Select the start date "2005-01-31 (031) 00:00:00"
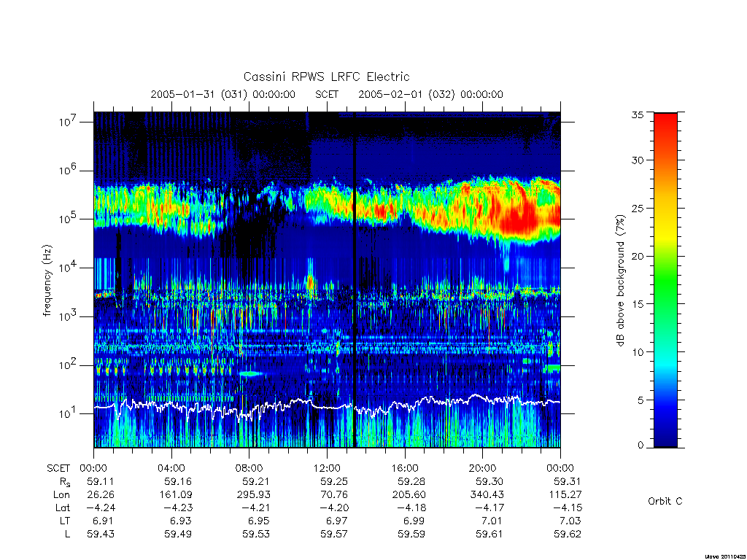This screenshot has width=747, height=560. [223, 94]
